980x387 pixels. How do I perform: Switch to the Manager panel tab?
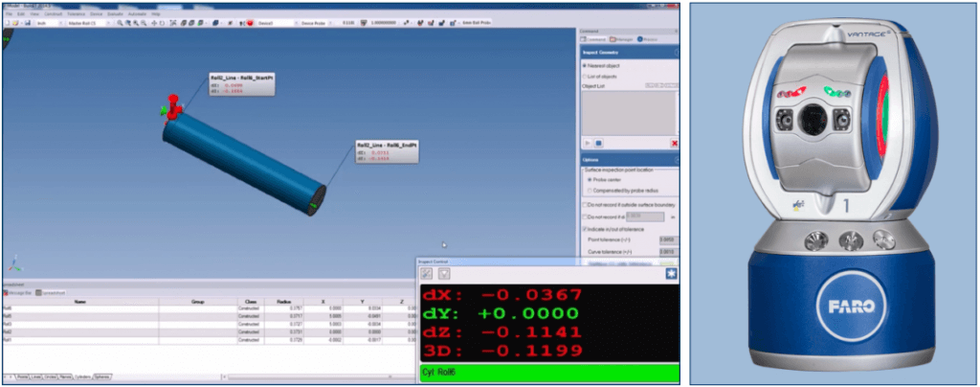coord(621,39)
